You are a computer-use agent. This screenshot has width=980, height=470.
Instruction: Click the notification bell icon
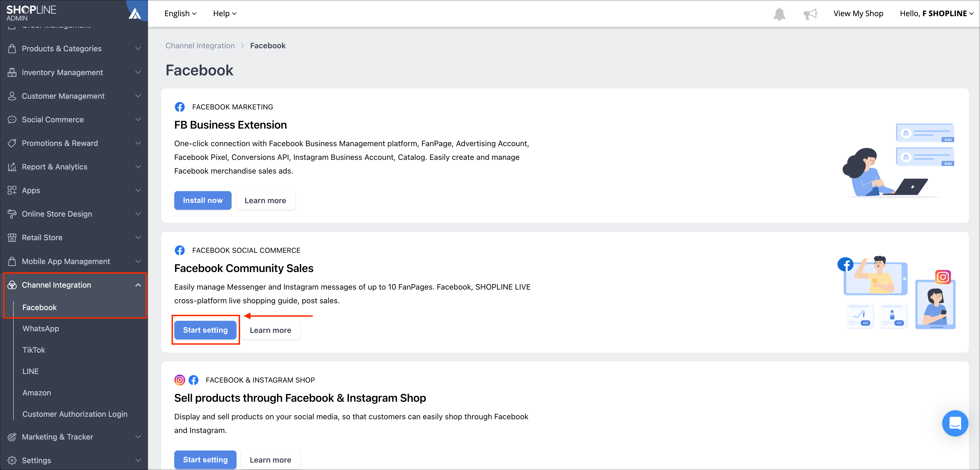[x=779, y=14]
